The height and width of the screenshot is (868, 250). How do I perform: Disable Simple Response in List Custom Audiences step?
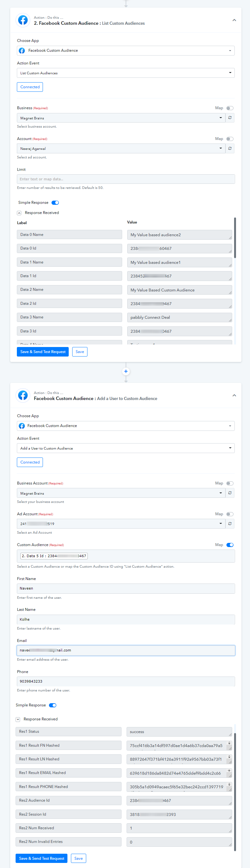coord(55,203)
